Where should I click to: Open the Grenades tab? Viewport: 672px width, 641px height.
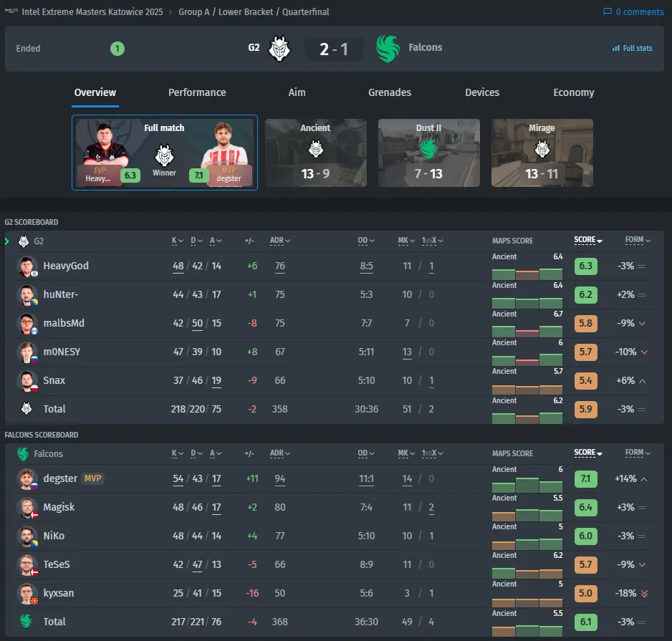[390, 92]
